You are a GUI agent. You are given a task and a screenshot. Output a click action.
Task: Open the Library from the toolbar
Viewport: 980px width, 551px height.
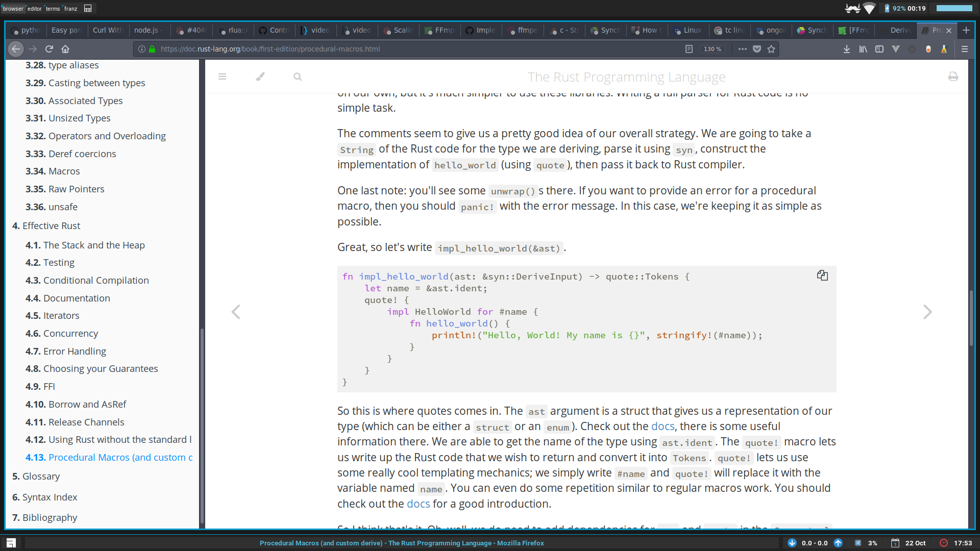[x=863, y=49]
